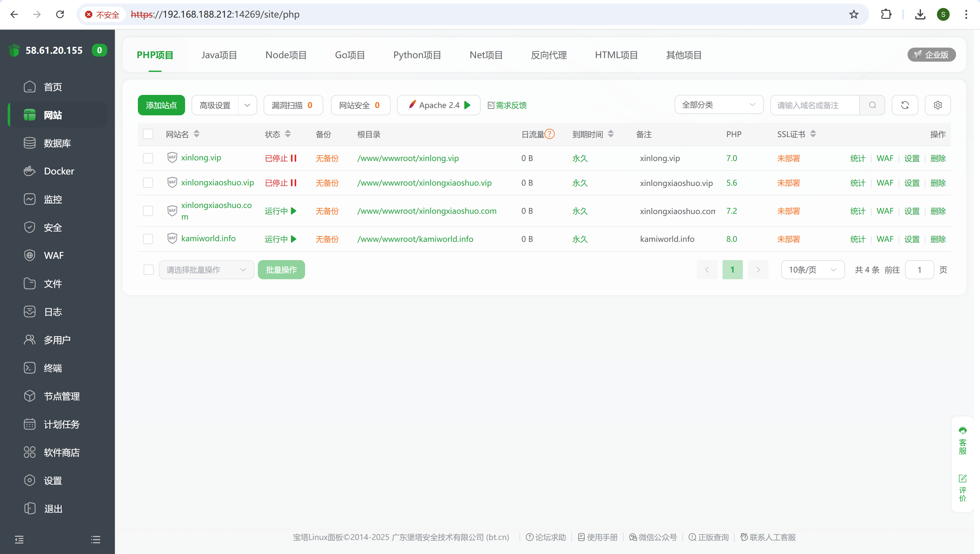Click the search magnifier icon
Screen dimensions: 980x554
point(872,105)
